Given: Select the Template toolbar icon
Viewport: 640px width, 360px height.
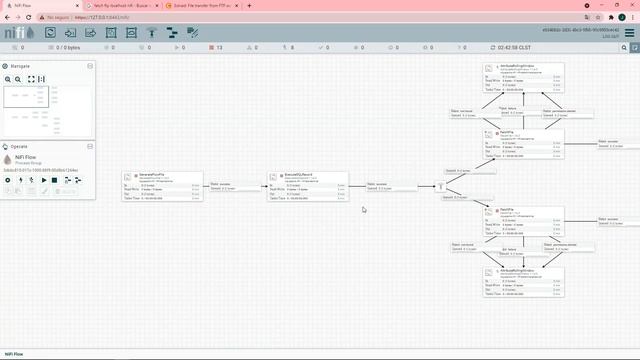Looking at the screenshot, I should pos(172,33).
